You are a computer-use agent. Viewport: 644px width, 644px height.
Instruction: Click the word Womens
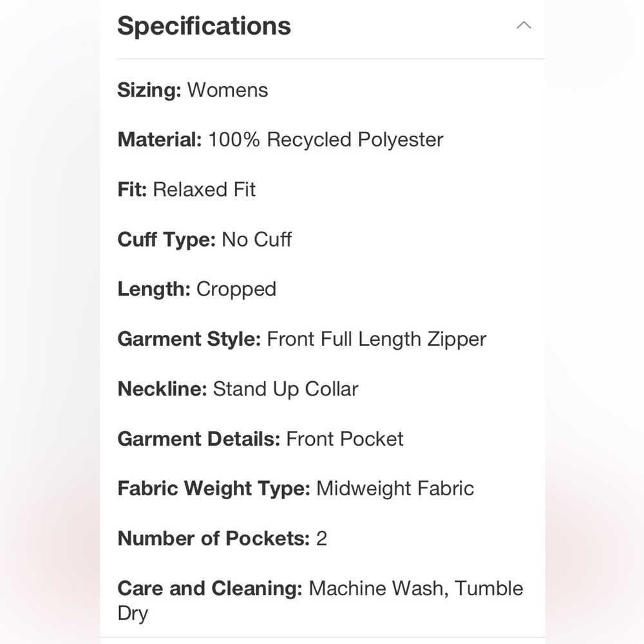pyautogui.click(x=227, y=90)
